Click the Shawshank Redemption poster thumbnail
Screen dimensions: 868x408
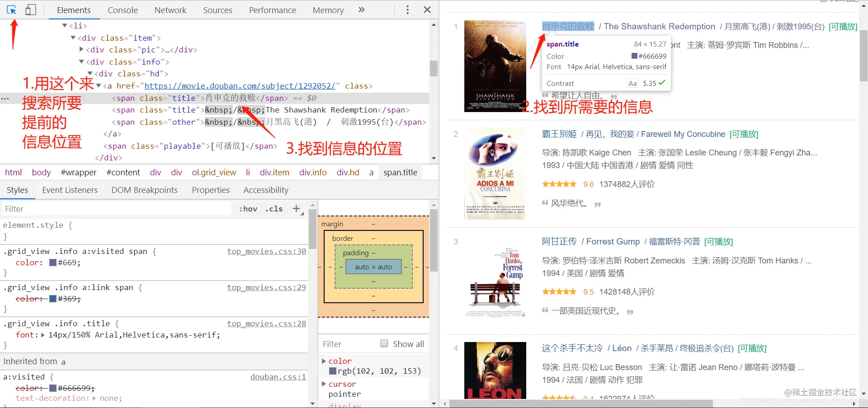pos(495,66)
